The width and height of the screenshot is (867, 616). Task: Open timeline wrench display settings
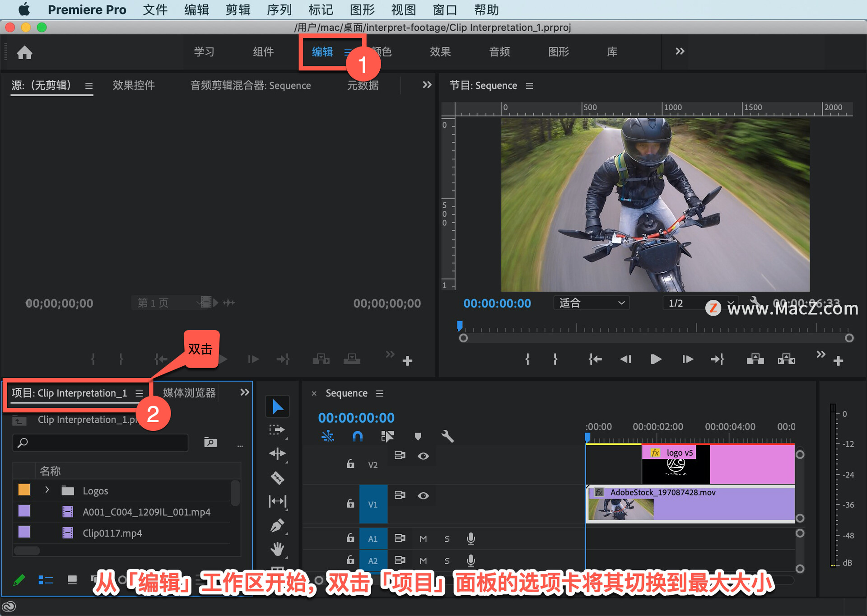coord(447,436)
